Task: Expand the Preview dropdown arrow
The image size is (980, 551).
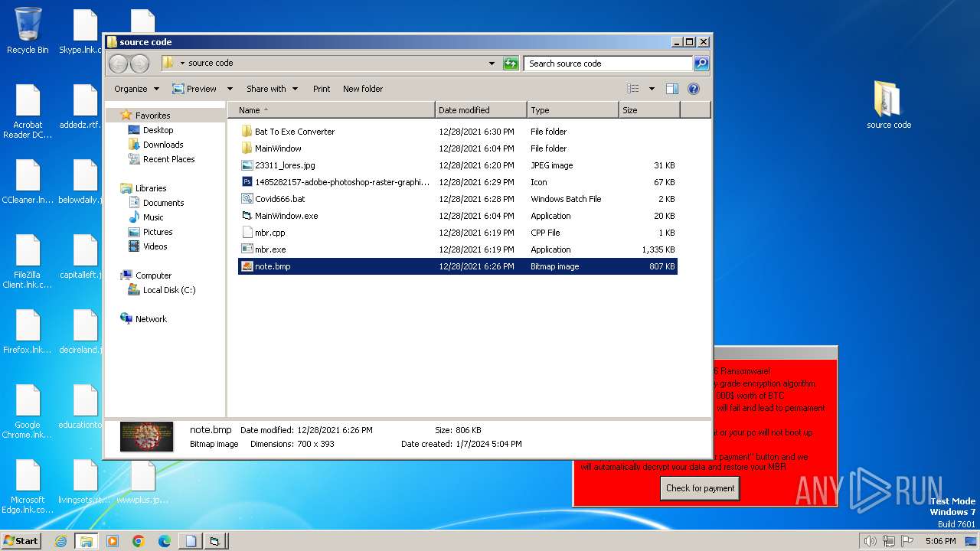Action: click(x=229, y=89)
